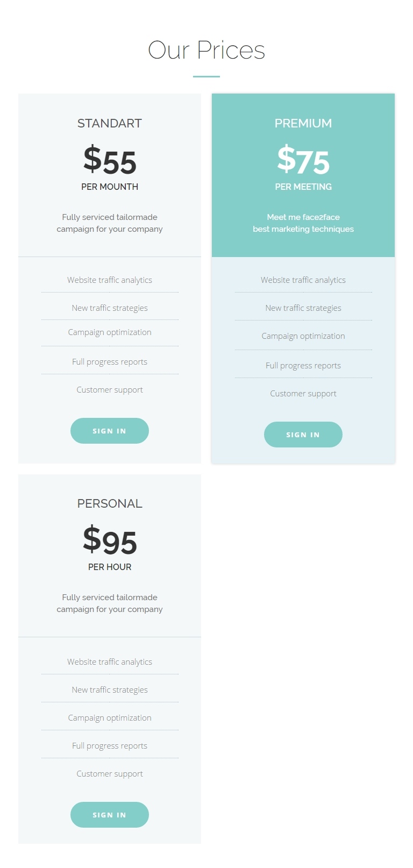Click the PER HOUR label
This screenshot has width=413, height=868.
point(110,567)
